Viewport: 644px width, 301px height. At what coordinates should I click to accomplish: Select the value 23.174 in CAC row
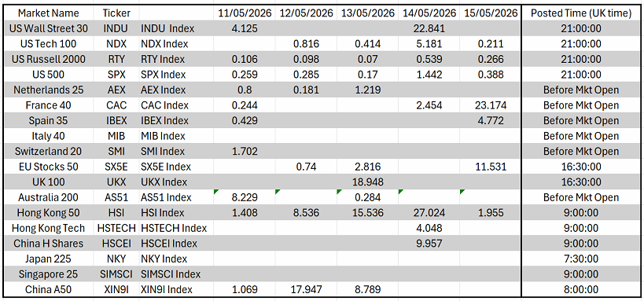[491, 105]
